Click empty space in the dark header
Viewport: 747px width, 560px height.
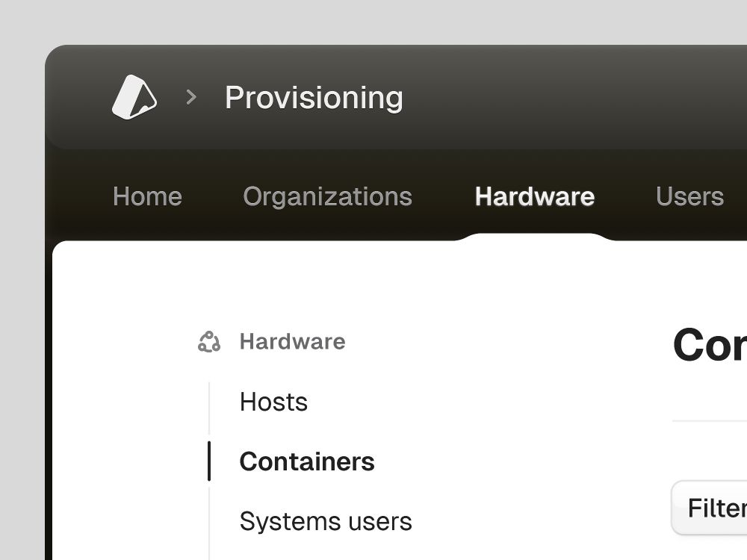[x=571, y=98]
